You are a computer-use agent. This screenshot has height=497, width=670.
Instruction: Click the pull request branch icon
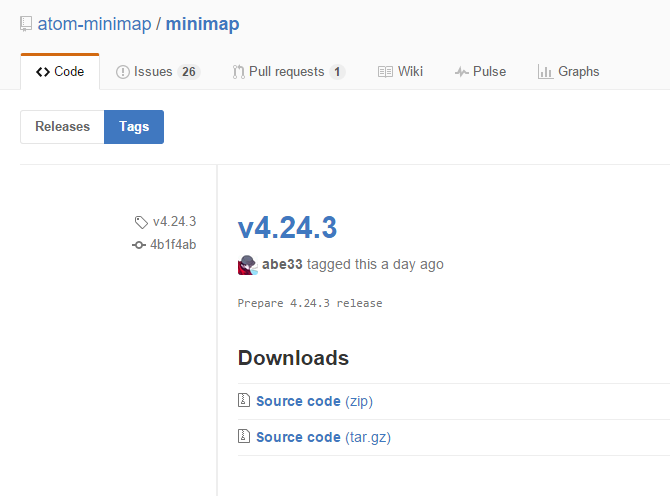[238, 72]
